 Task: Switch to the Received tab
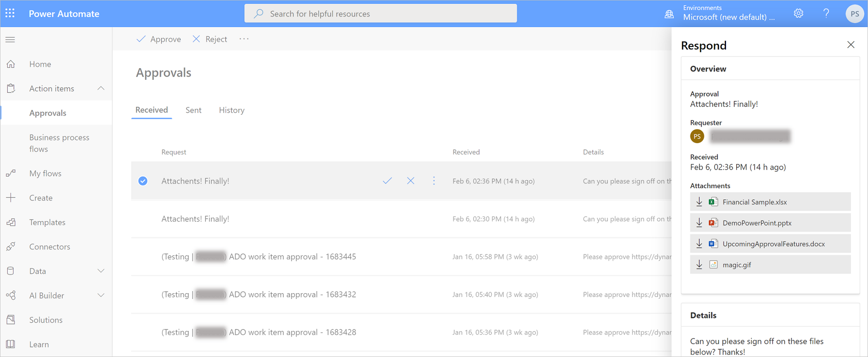152,110
